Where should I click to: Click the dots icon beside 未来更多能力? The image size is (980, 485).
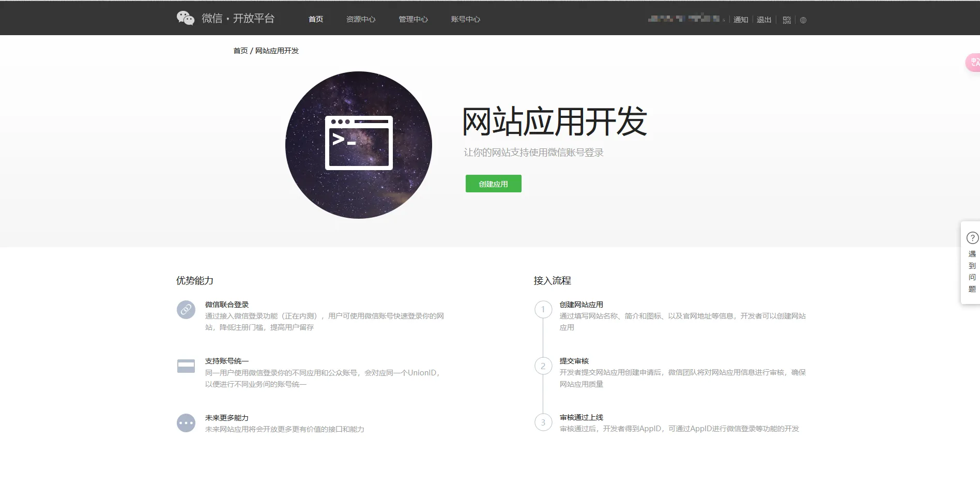click(x=186, y=422)
